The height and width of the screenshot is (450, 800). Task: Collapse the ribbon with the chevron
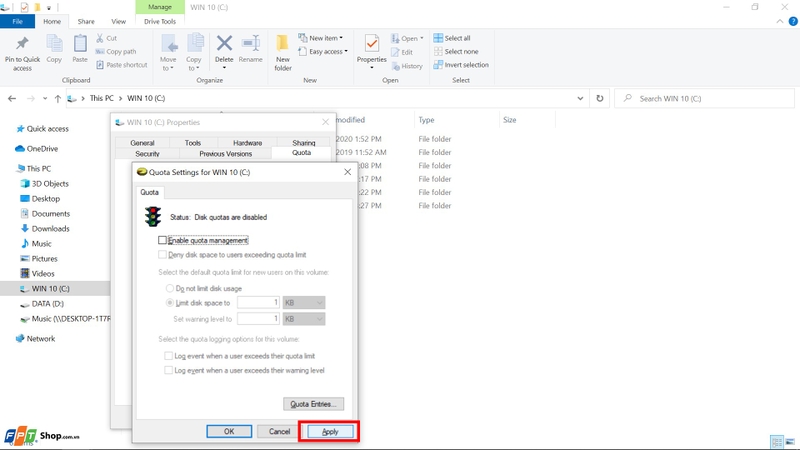pos(780,21)
